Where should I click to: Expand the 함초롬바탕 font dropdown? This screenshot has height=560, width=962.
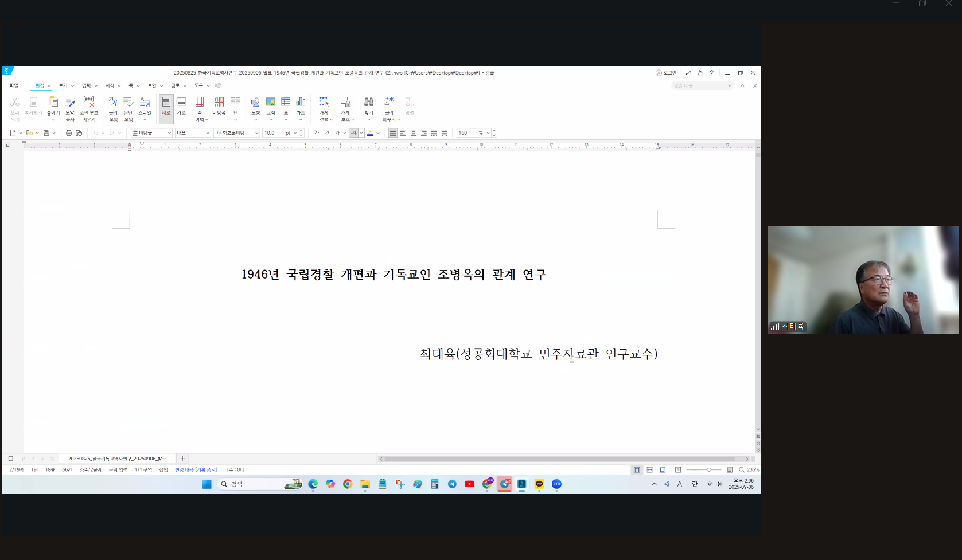256,133
